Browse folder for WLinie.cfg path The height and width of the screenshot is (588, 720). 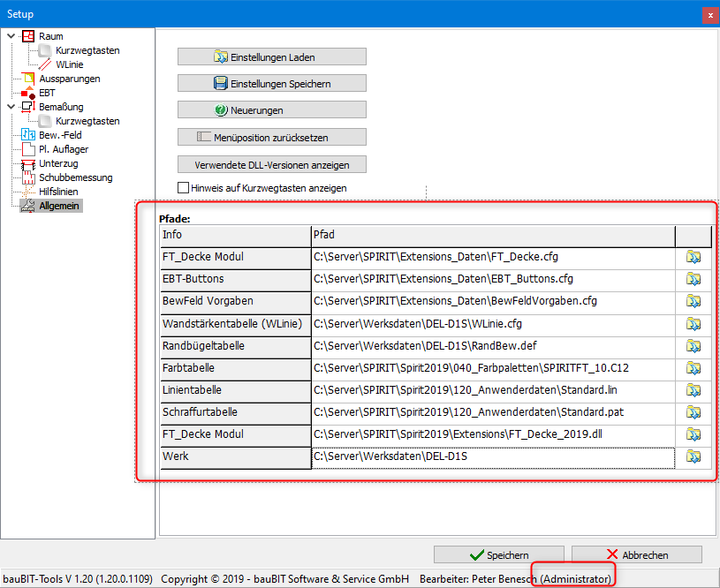click(693, 324)
